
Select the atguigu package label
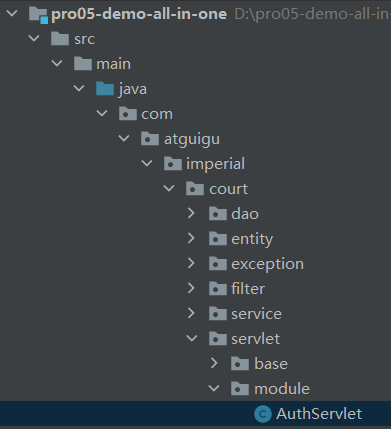(192, 139)
